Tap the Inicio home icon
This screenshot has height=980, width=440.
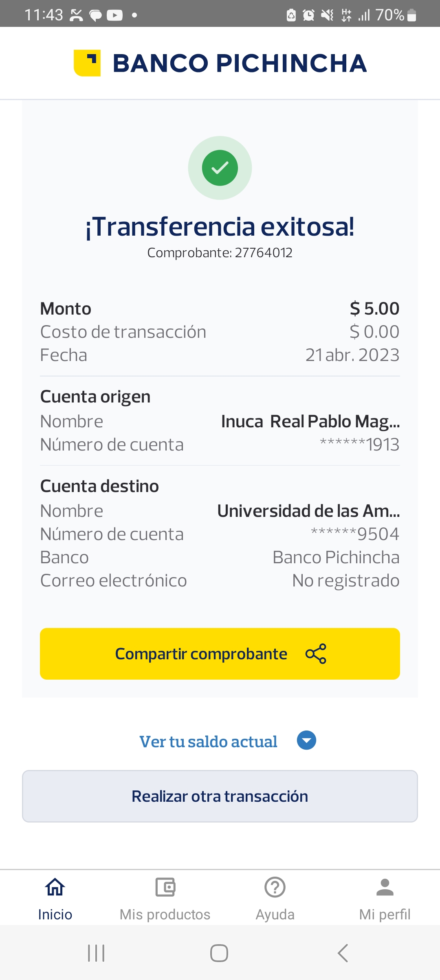point(55,887)
